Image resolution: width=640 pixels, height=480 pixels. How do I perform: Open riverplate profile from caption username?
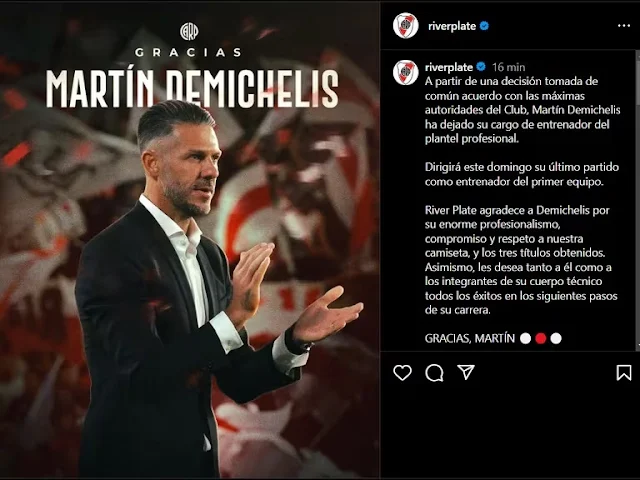point(449,67)
